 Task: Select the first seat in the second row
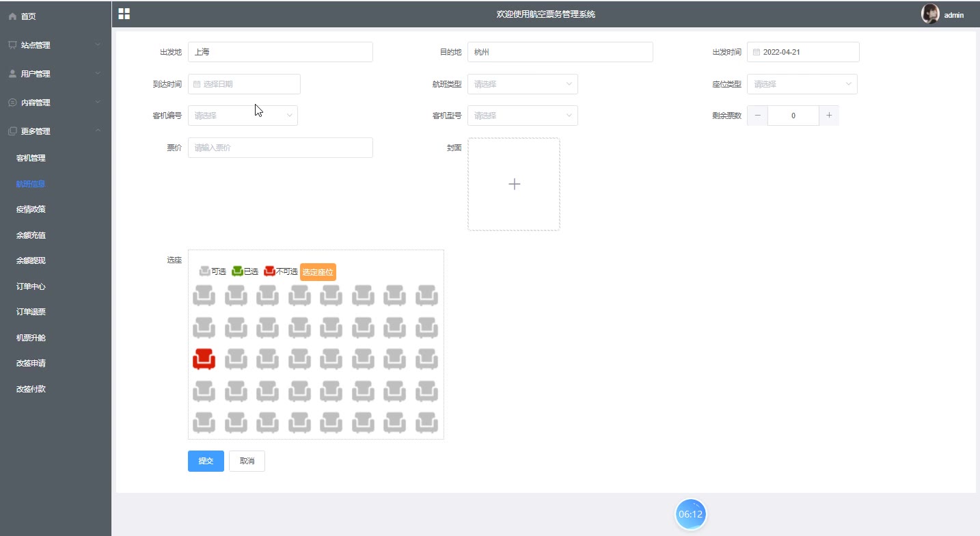click(x=204, y=327)
